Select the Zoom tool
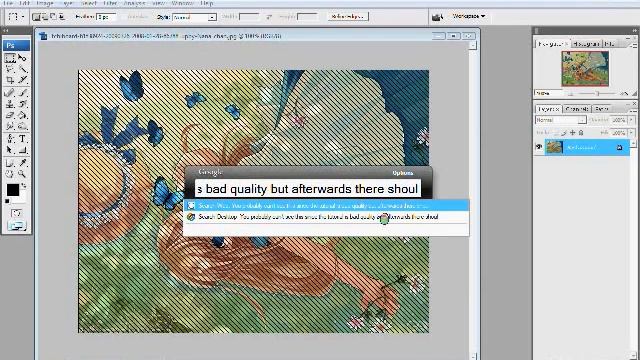 pos(22,174)
